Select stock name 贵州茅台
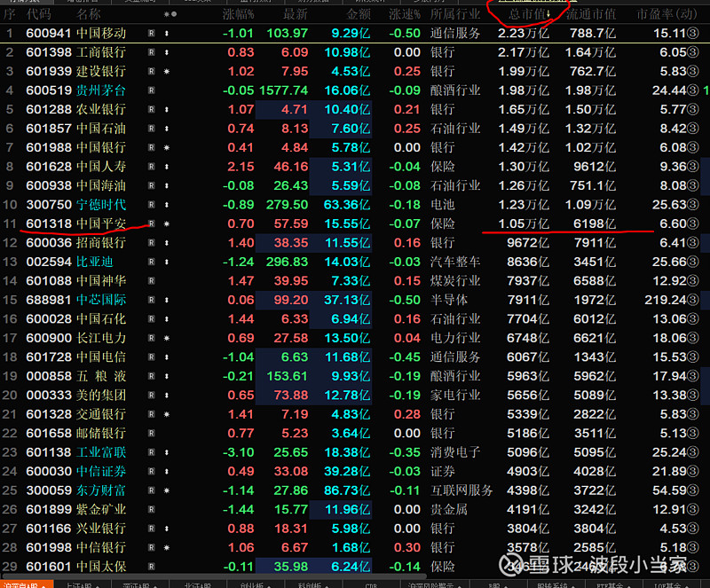710x588 pixels. 100,90
